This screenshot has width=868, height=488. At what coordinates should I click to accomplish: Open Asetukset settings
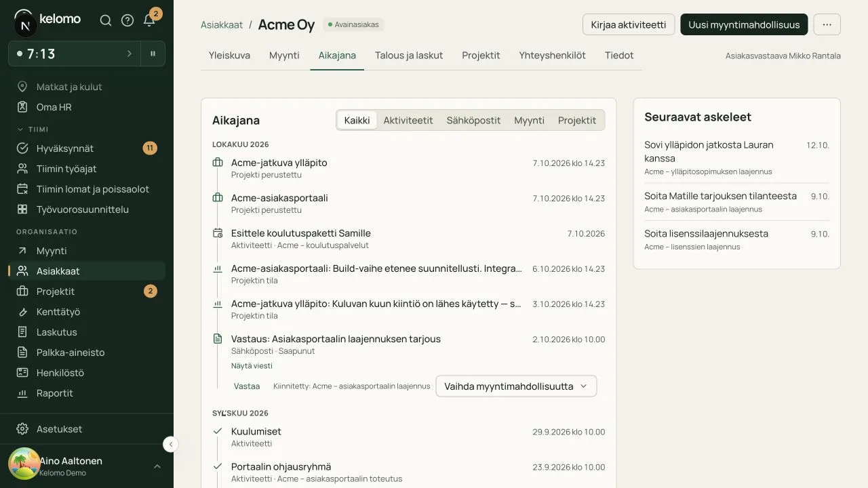point(87,429)
